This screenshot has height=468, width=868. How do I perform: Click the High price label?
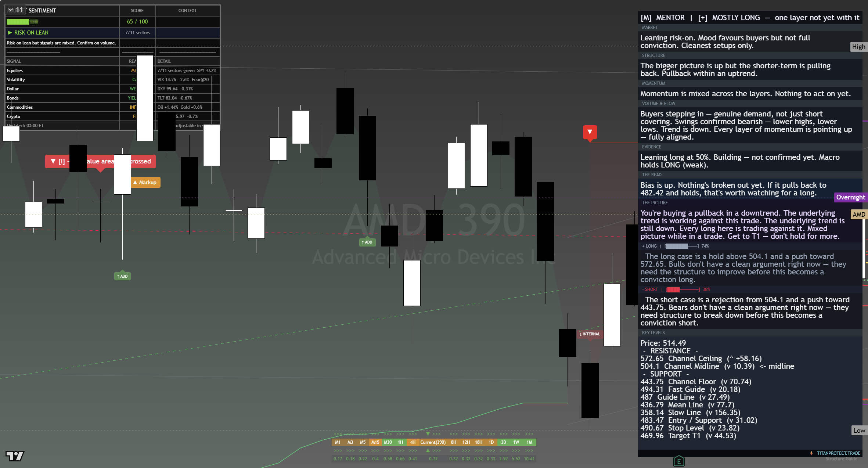pyautogui.click(x=859, y=47)
